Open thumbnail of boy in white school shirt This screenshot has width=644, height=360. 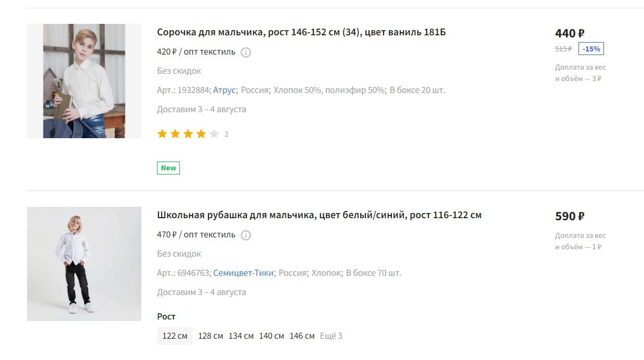pyautogui.click(x=84, y=264)
